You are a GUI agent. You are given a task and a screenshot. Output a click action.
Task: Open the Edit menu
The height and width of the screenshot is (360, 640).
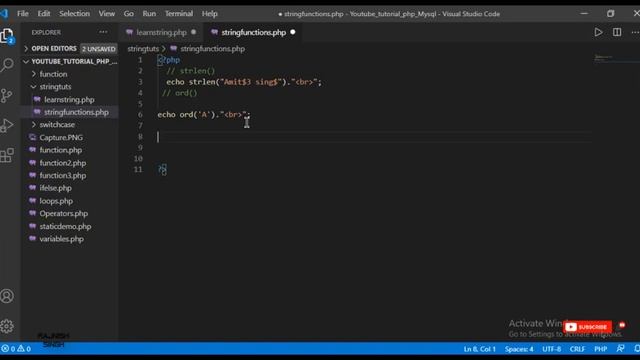click(x=44, y=13)
